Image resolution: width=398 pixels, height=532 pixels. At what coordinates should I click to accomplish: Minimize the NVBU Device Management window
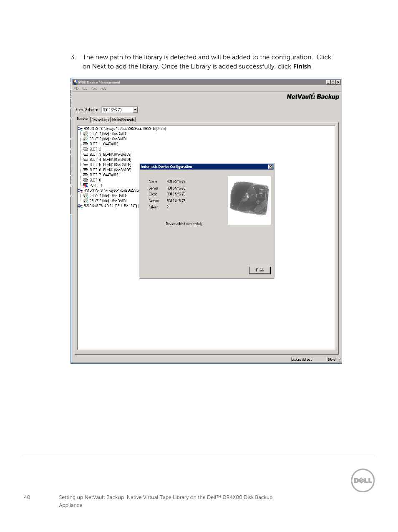(328, 82)
